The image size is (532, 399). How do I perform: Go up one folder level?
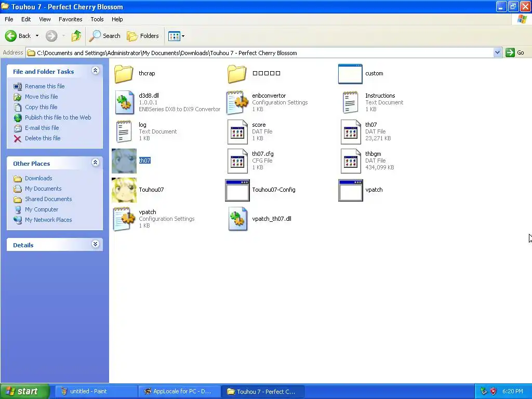(76, 36)
